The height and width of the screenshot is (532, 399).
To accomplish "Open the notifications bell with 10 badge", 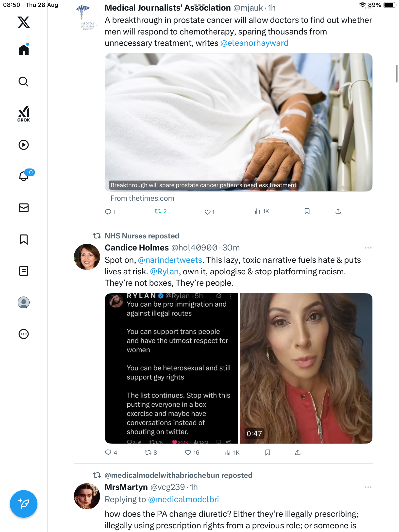I will (24, 176).
